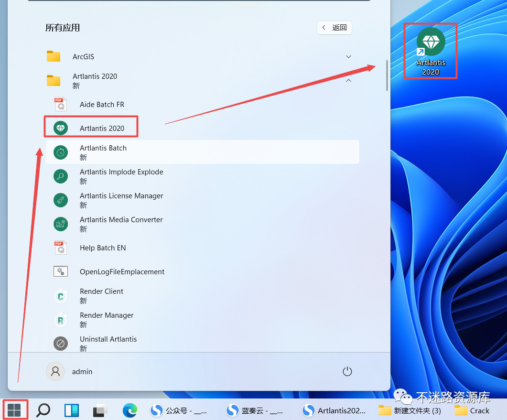Open the taskbar search magnifier

pos(43,410)
